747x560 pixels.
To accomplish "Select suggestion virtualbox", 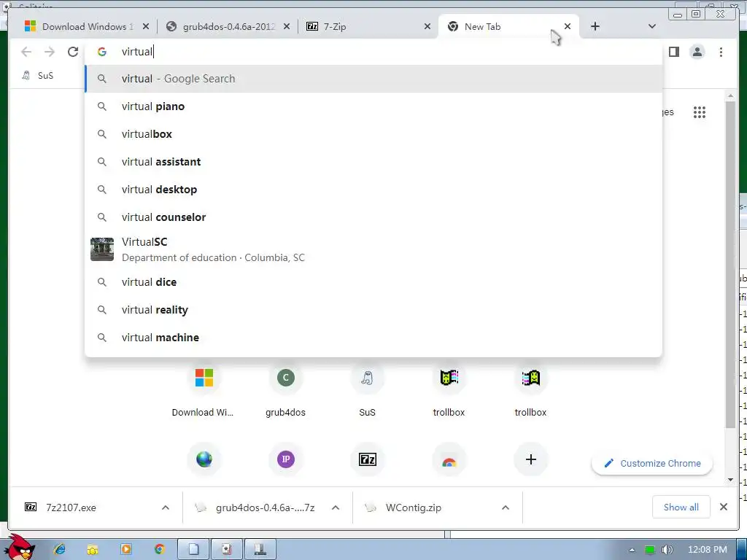I will [373, 134].
